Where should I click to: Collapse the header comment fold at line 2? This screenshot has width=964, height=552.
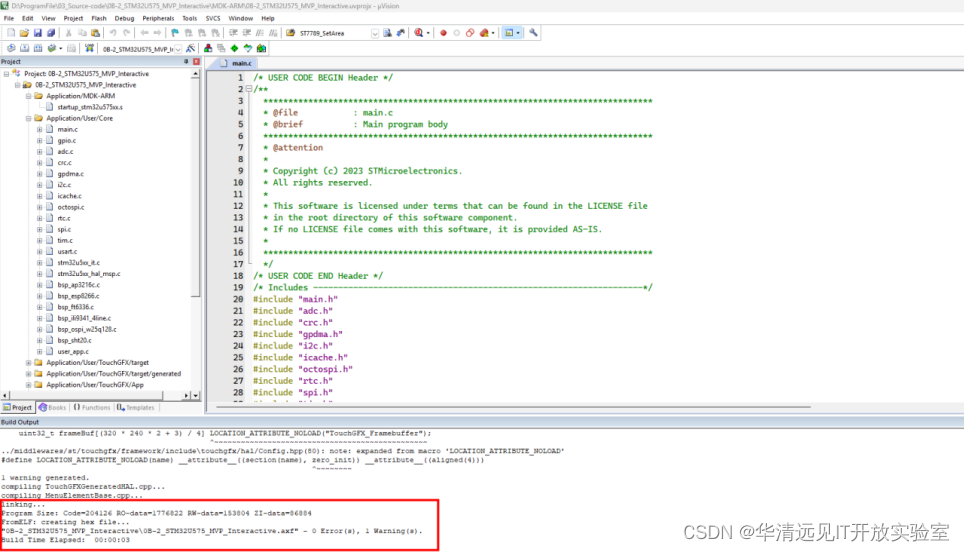pos(249,89)
